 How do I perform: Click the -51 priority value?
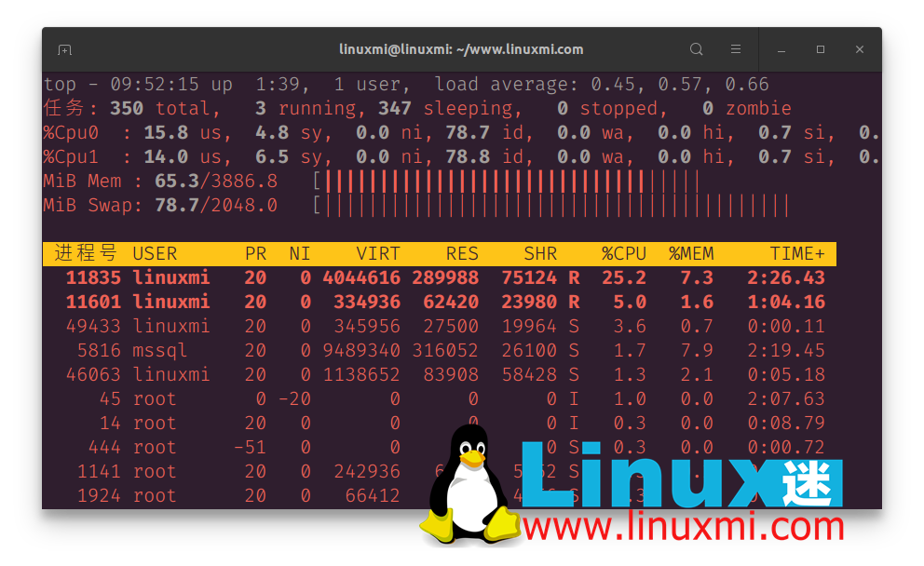(x=250, y=447)
